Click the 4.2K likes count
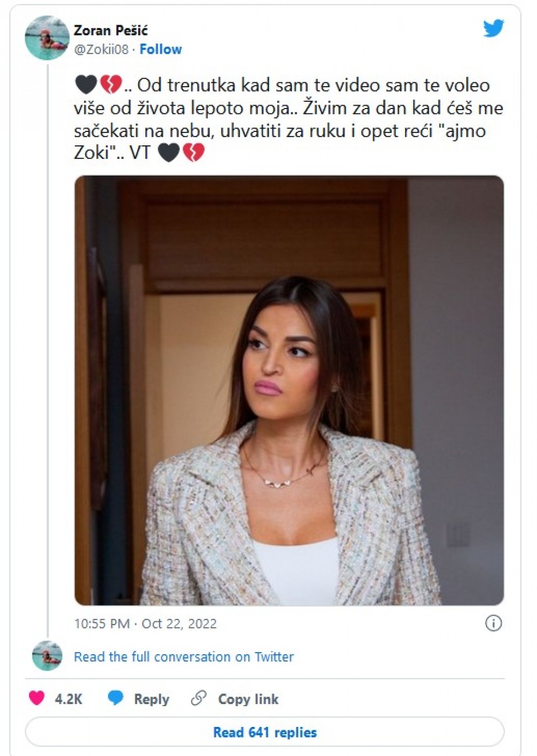The height and width of the screenshot is (756, 537). coord(68,699)
